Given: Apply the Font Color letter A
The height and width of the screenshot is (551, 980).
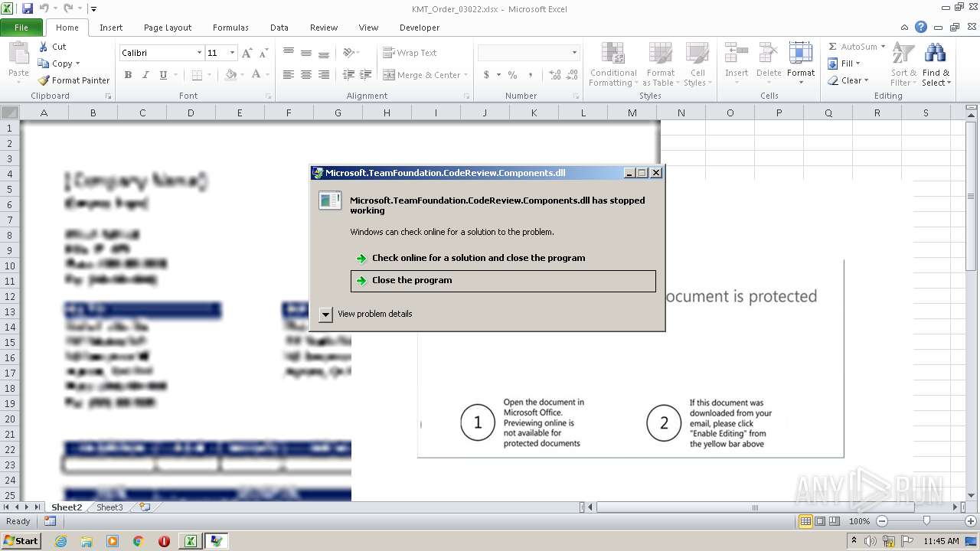Looking at the screenshot, I should pyautogui.click(x=256, y=75).
